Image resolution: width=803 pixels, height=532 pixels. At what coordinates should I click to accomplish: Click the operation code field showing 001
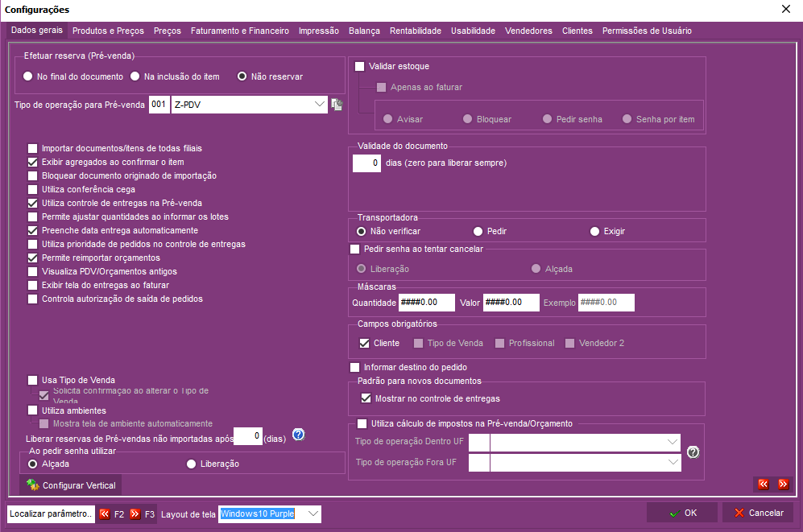(x=159, y=105)
